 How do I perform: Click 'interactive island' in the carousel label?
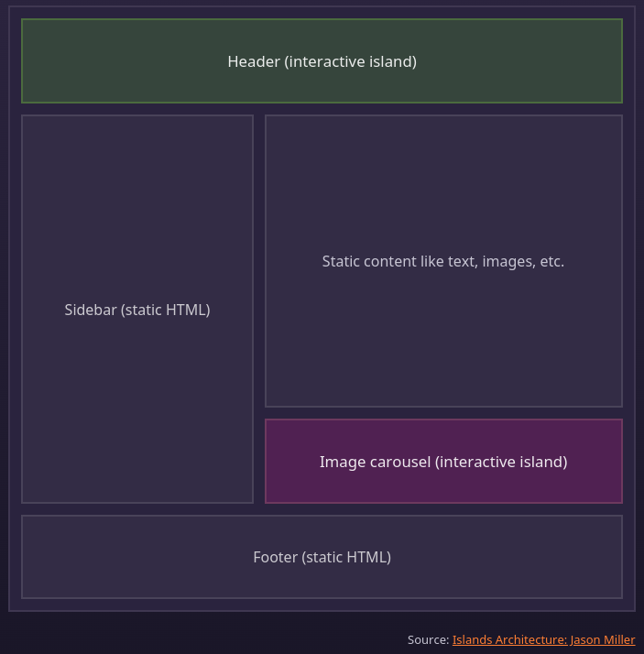coord(501,463)
